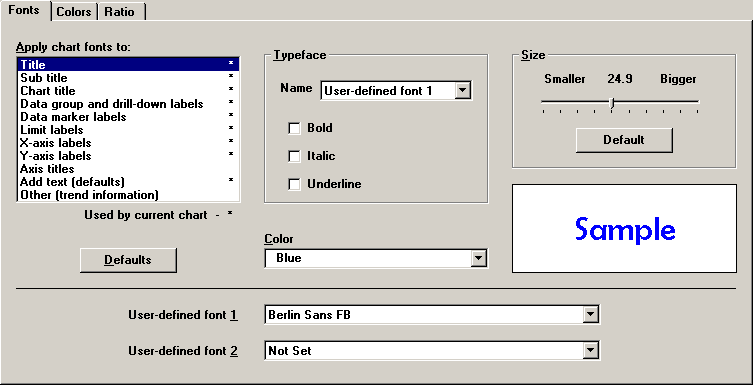Reset size with the Default button
Viewport: 753px width, 385px height.
coord(624,140)
